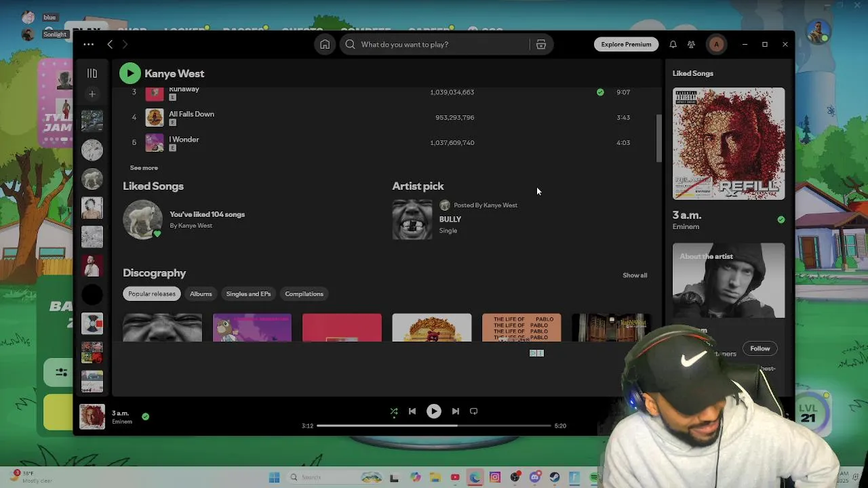Open Microsoft Edge in the taskbar

click(475, 477)
